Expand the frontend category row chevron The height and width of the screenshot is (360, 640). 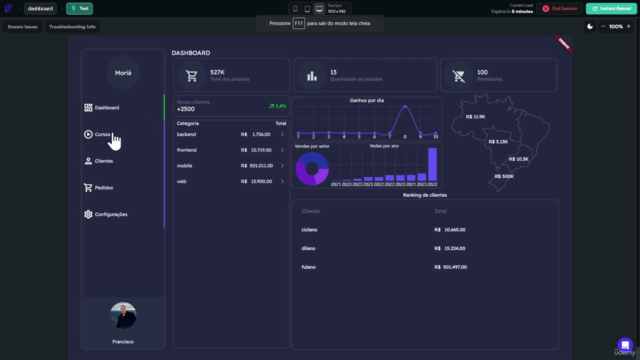click(282, 150)
